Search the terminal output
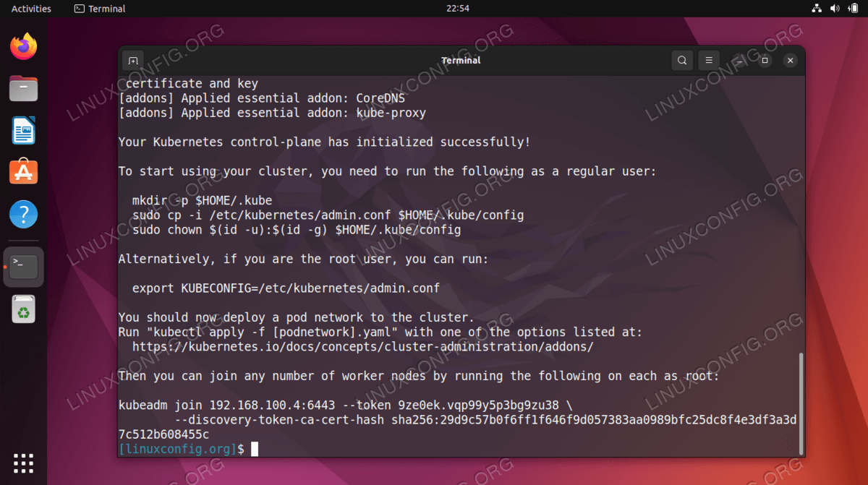The height and width of the screenshot is (485, 868). click(682, 61)
